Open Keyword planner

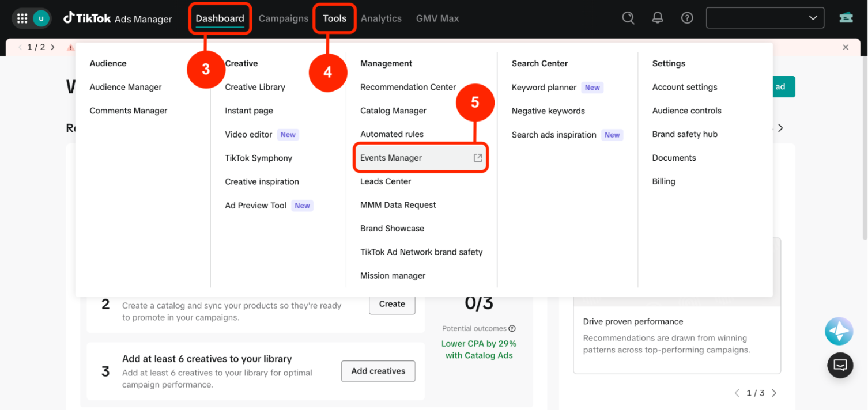pyautogui.click(x=544, y=88)
